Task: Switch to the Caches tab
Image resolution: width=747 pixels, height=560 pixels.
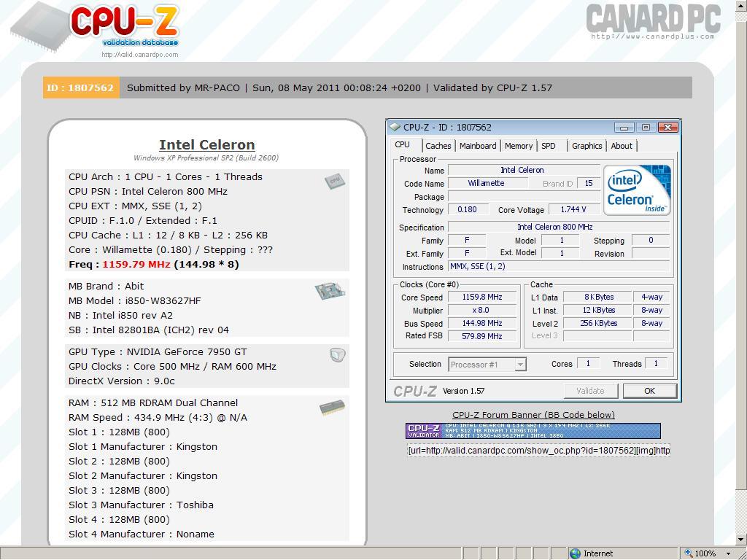Action: (438, 146)
